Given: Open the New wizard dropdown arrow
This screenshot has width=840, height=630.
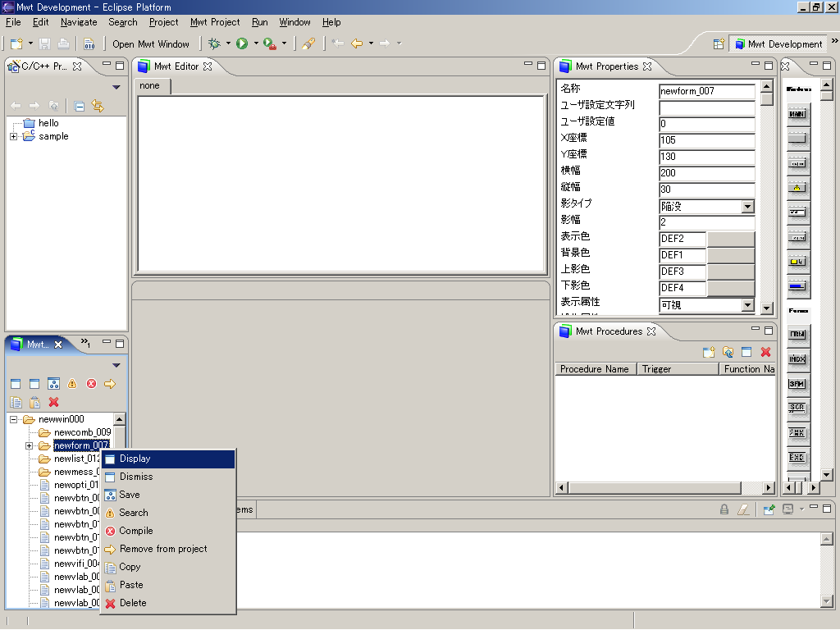Looking at the screenshot, I should pyautogui.click(x=30, y=43).
